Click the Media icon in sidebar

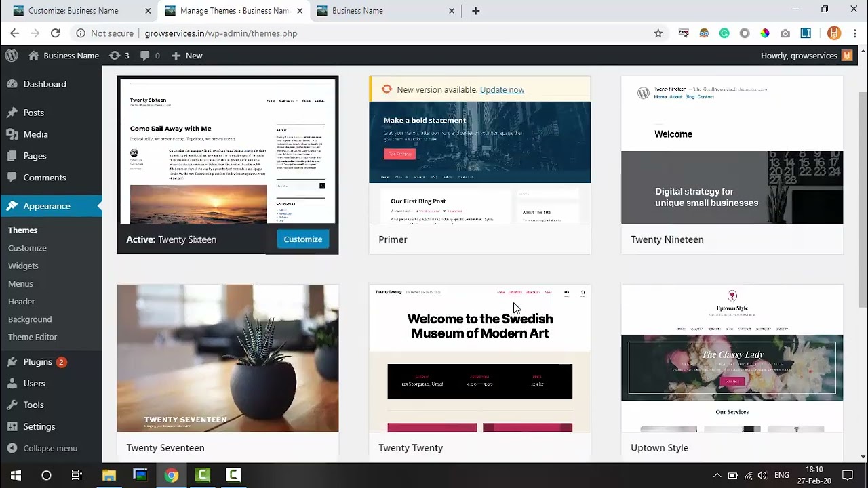click(x=12, y=134)
